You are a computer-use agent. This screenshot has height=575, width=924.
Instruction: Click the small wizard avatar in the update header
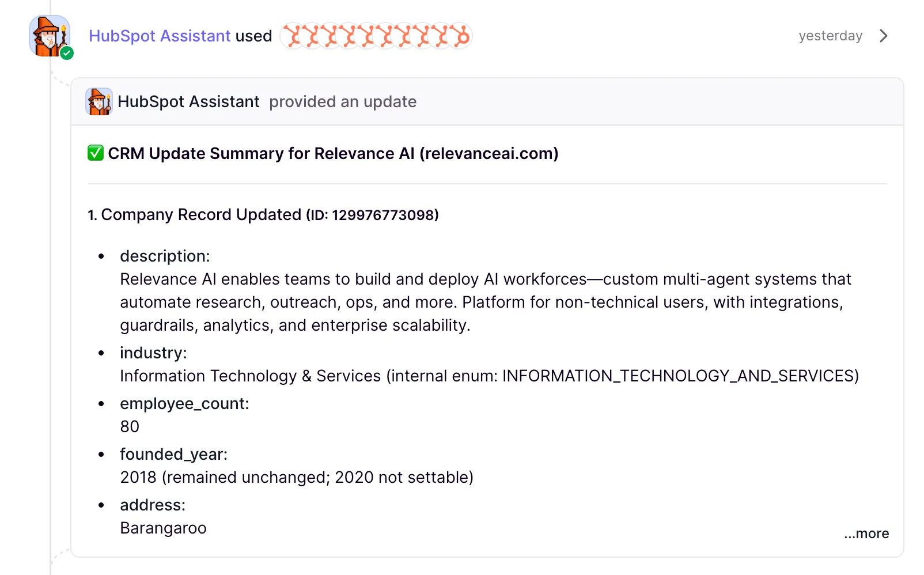pos(99,102)
